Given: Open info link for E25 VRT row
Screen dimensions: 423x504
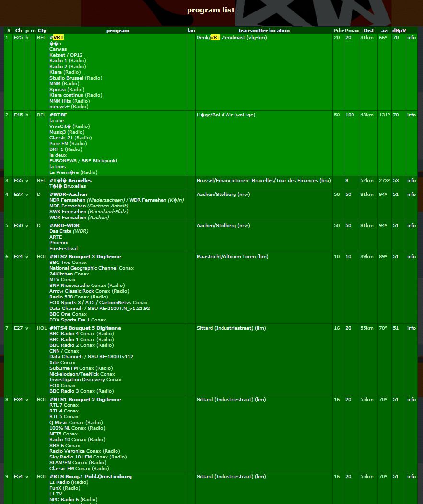Looking at the screenshot, I should (x=411, y=37).
